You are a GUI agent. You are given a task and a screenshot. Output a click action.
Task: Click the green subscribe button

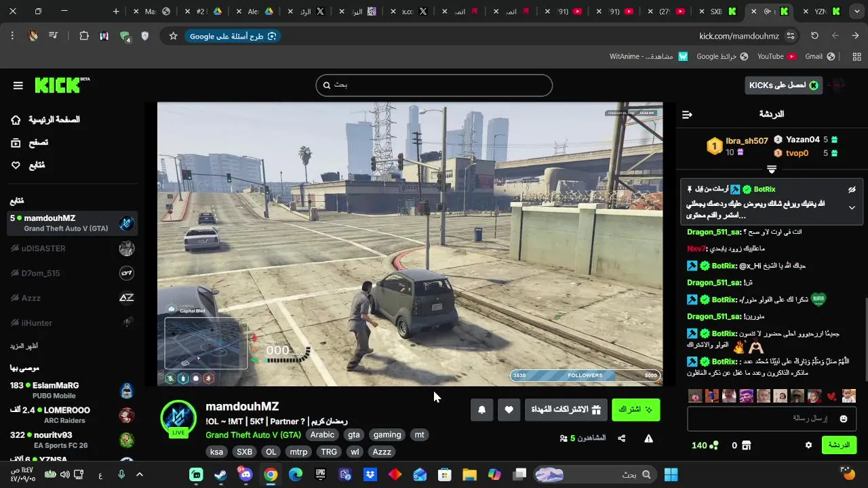coord(635,409)
